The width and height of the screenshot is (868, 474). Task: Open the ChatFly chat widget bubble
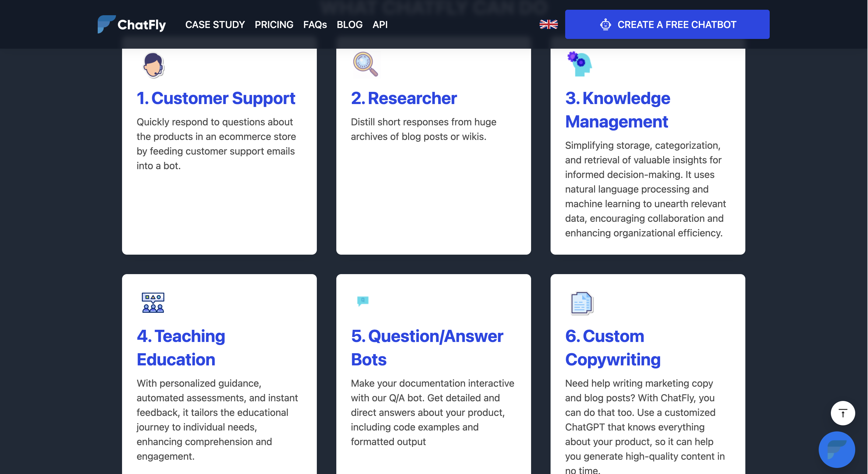836,449
